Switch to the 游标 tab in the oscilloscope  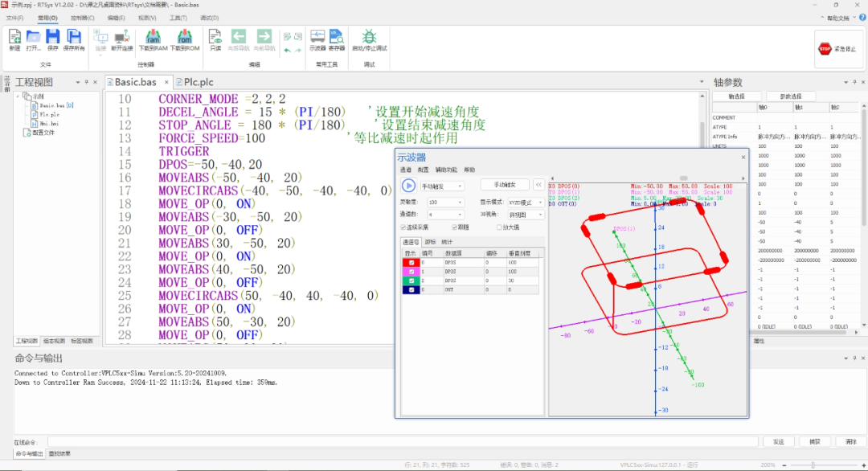click(430, 242)
